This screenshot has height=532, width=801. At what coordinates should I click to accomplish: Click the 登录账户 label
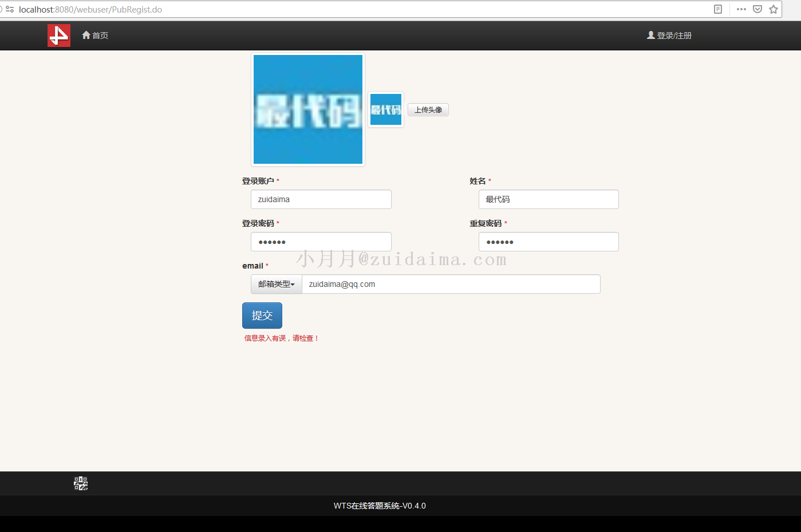[258, 181]
